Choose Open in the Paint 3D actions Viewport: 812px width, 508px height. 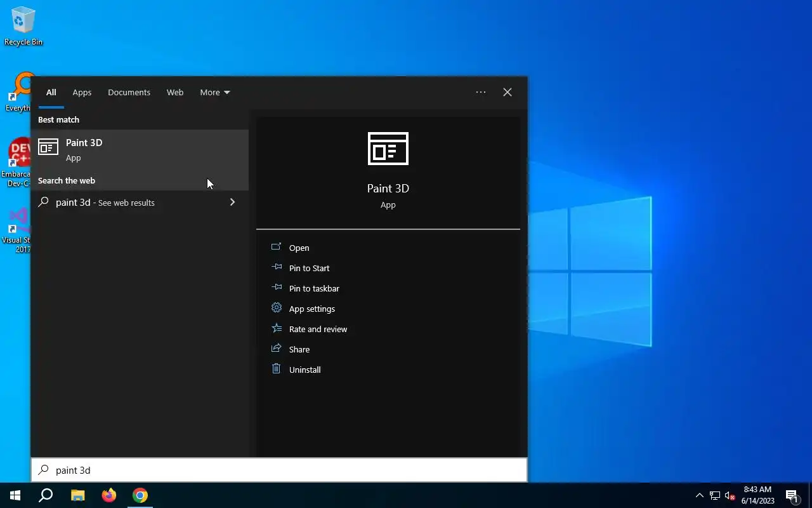pyautogui.click(x=299, y=248)
